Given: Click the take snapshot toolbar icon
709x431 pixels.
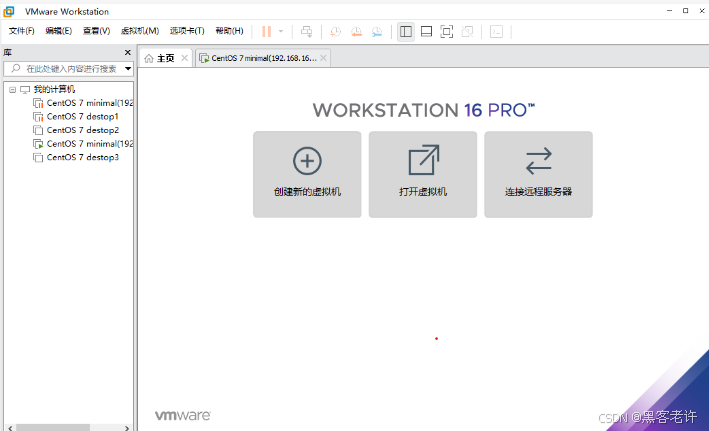Looking at the screenshot, I should [336, 31].
